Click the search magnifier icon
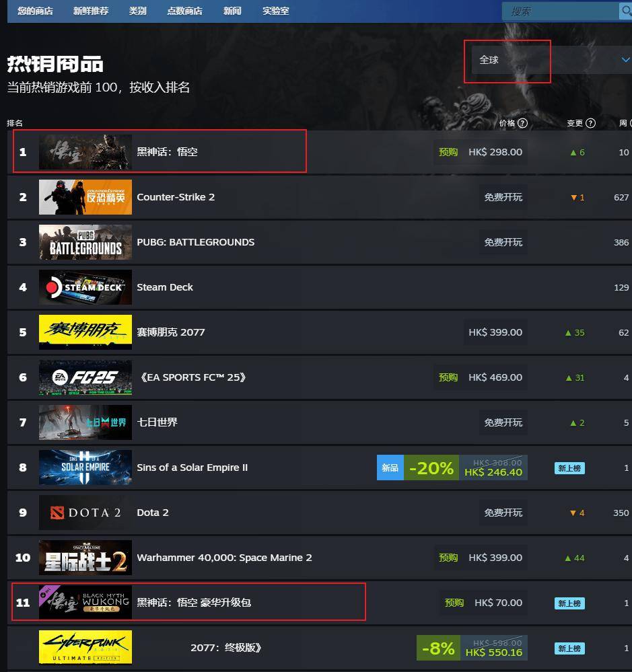 [x=625, y=11]
